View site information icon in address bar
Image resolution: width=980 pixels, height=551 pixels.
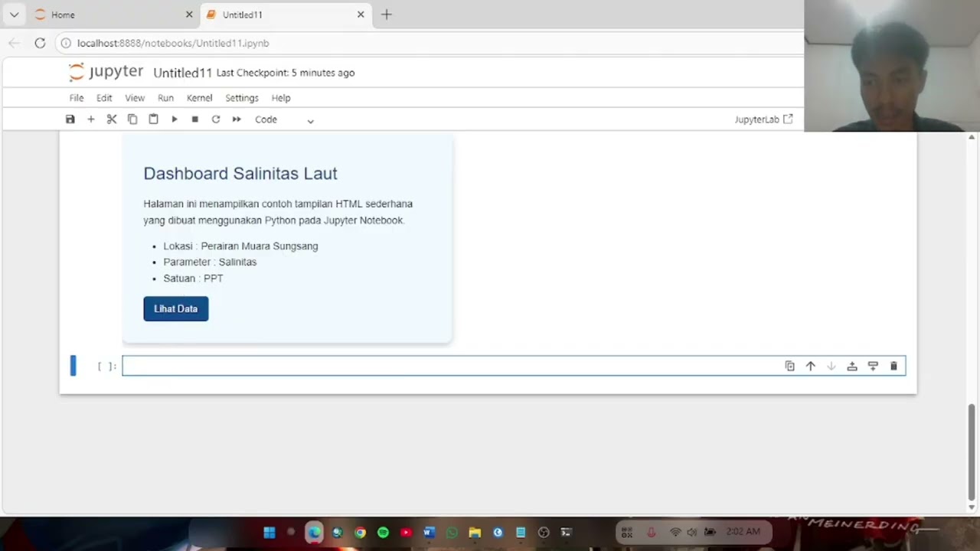(66, 43)
